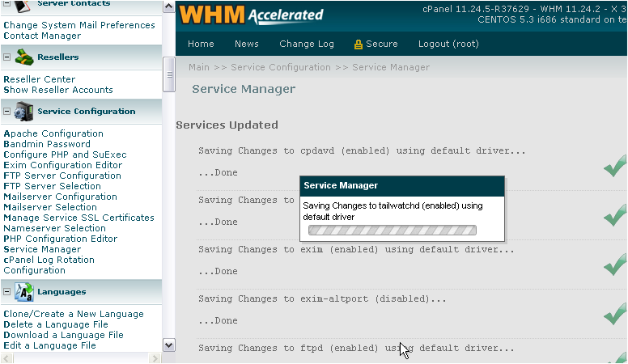628x364 pixels.
Task: Open Apache Configuration
Action: (53, 133)
